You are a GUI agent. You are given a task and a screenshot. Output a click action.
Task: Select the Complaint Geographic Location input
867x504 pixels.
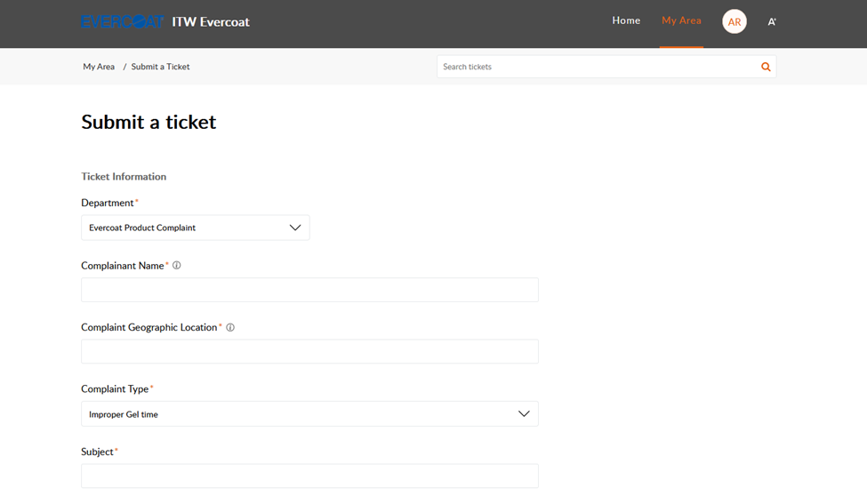[x=309, y=352]
